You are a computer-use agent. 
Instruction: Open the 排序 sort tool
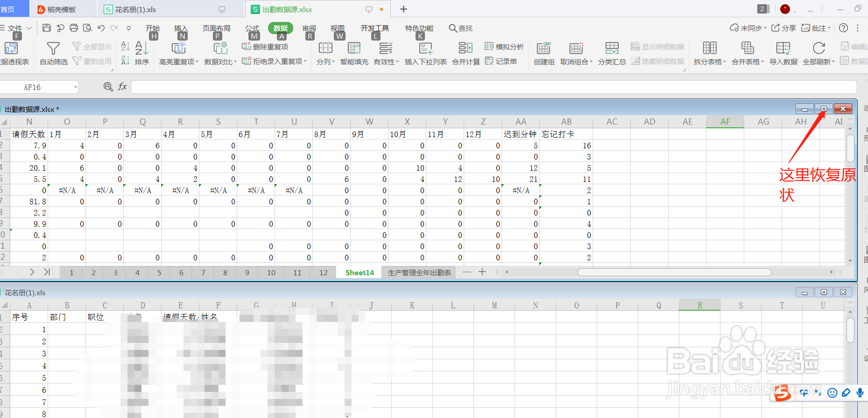click(x=142, y=53)
